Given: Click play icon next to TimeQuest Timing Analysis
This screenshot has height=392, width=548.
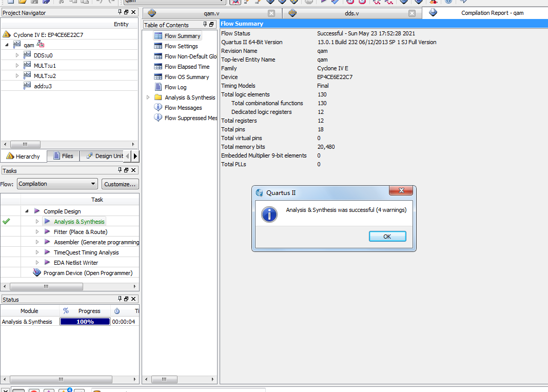Looking at the screenshot, I should (47, 252).
